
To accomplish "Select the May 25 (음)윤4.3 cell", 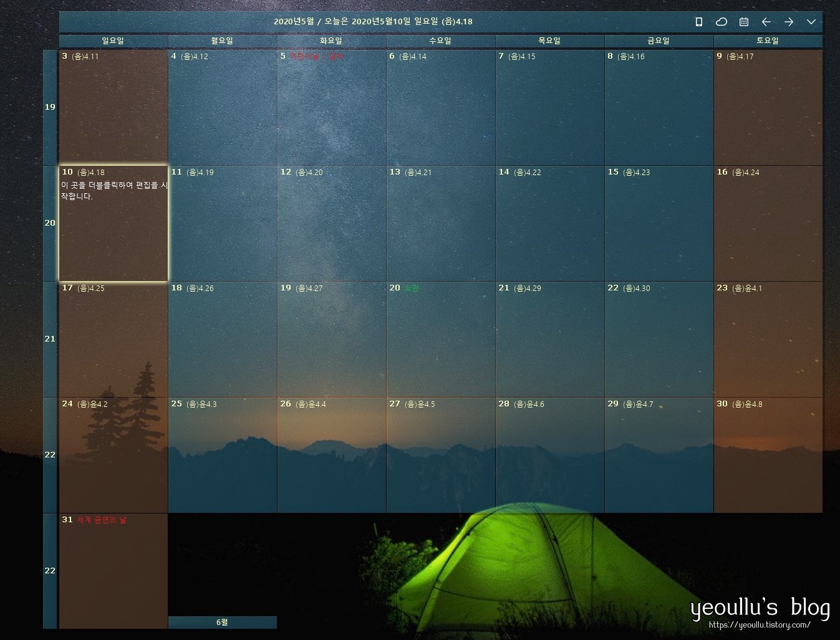I will point(223,455).
